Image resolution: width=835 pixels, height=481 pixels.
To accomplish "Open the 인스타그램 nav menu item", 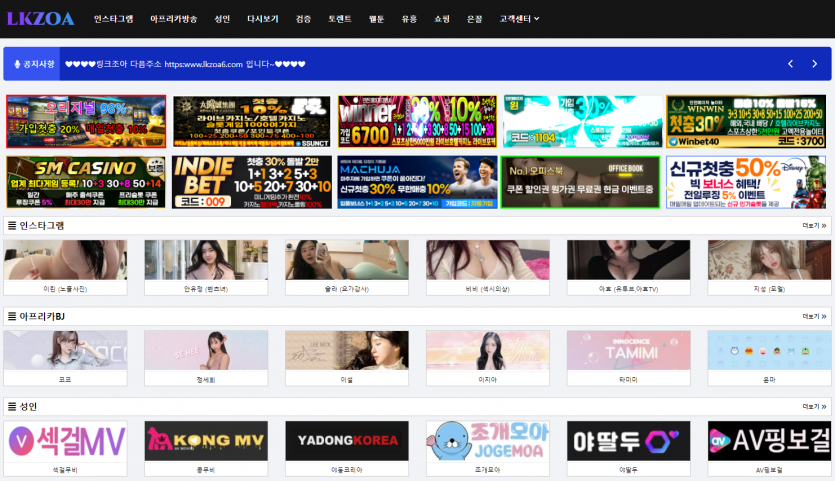I will pyautogui.click(x=113, y=19).
